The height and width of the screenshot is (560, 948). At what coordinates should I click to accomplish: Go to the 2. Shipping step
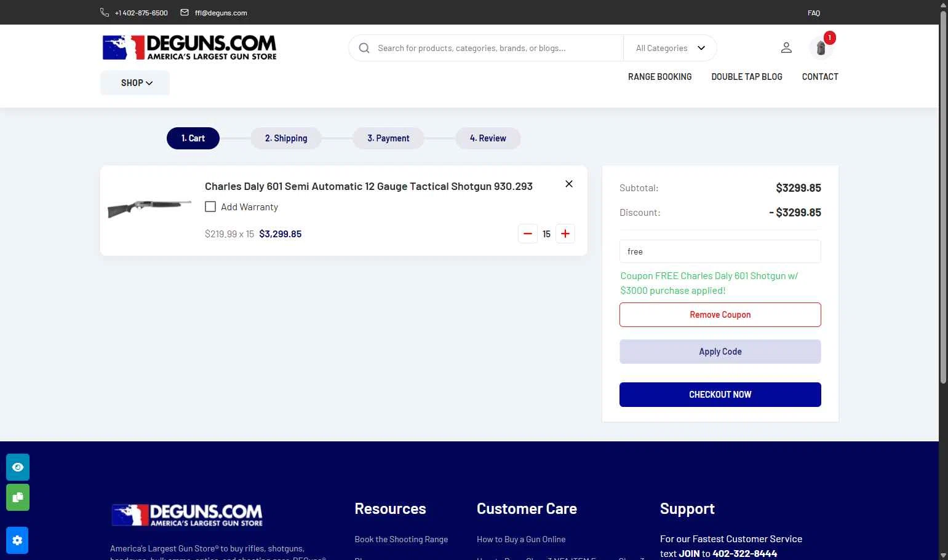pyautogui.click(x=286, y=138)
